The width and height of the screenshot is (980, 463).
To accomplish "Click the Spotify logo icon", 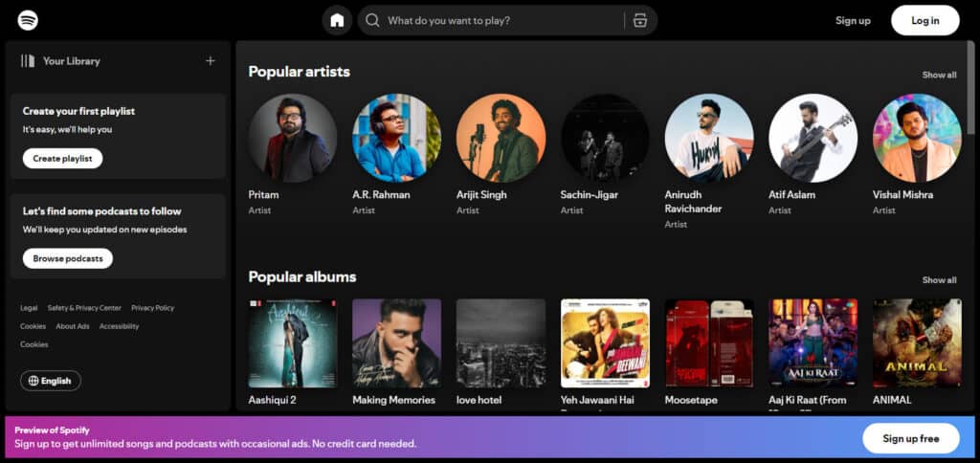I will [x=28, y=21].
